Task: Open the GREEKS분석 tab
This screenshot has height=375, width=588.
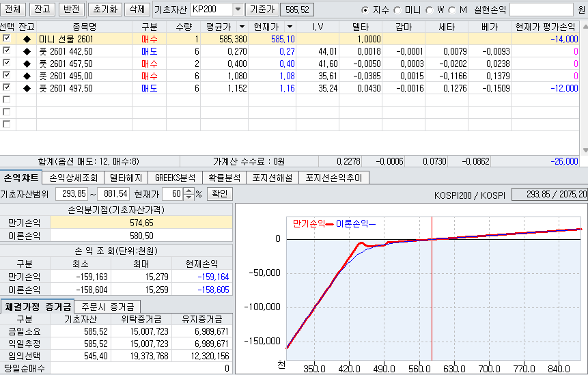Action: 175,178
